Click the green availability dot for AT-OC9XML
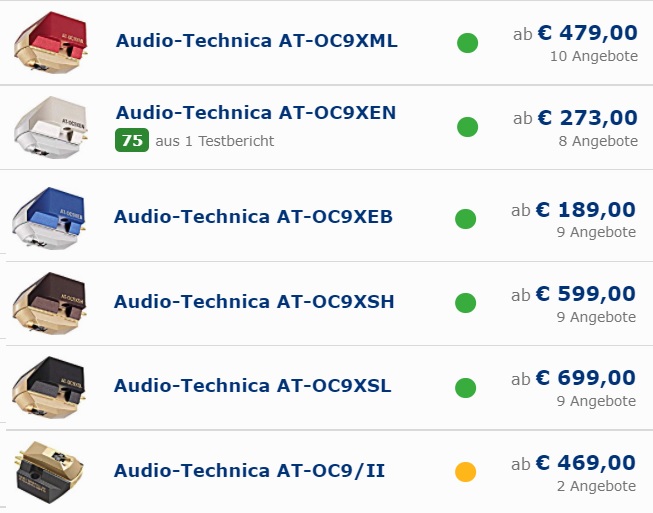This screenshot has width=653, height=513. (467, 43)
